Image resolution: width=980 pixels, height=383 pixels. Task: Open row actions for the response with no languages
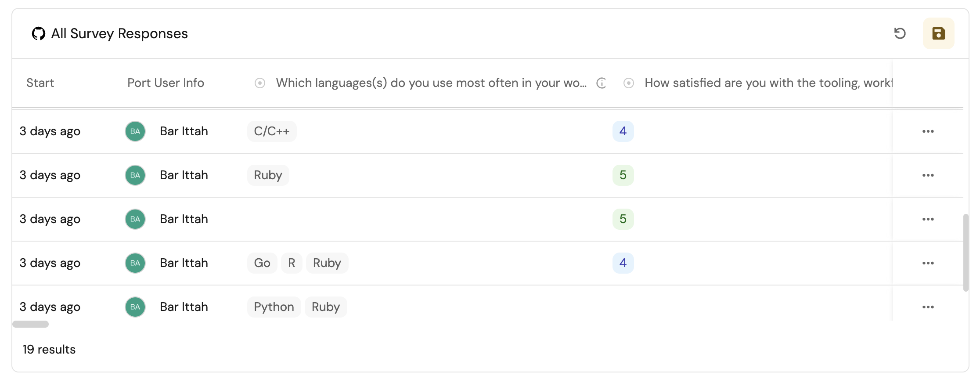pos(928,219)
